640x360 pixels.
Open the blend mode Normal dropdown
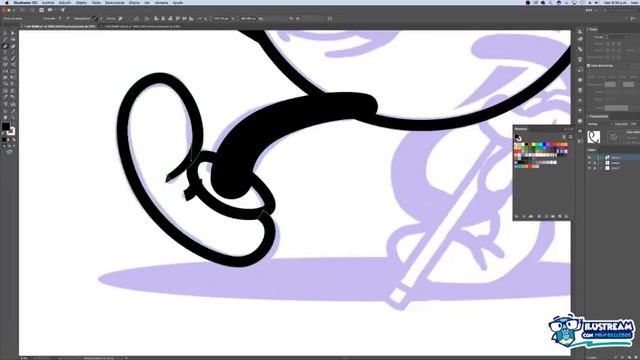click(598, 124)
